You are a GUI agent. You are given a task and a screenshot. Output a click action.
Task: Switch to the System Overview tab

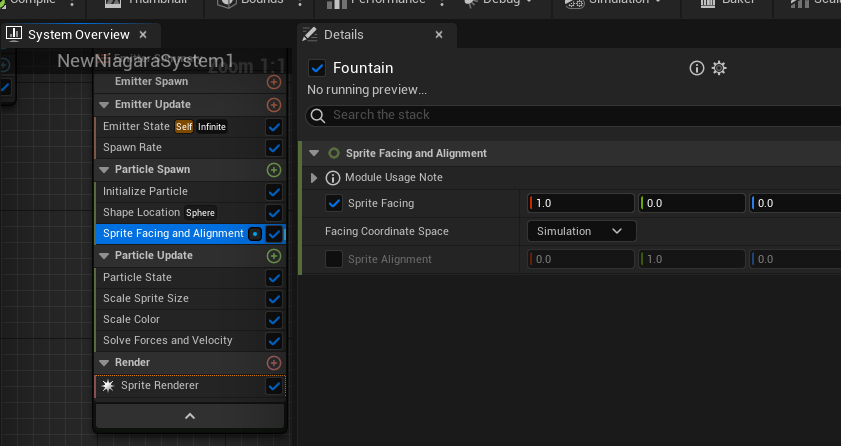[79, 35]
